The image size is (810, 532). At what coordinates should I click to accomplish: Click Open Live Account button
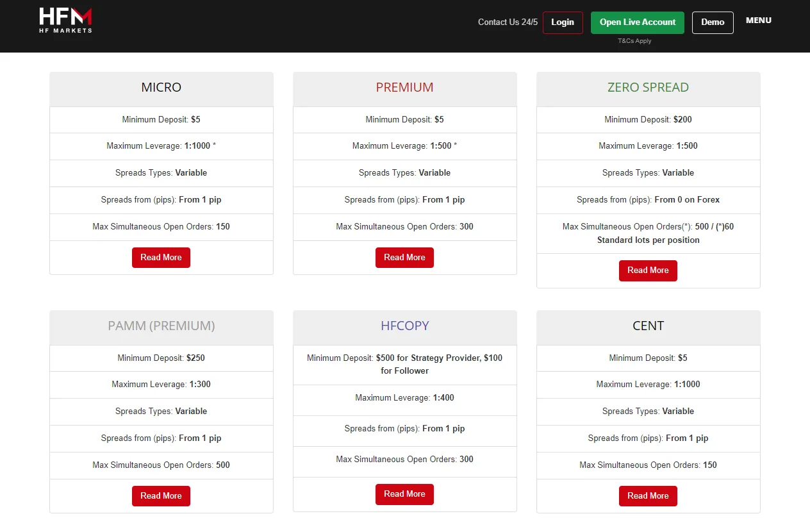click(638, 22)
